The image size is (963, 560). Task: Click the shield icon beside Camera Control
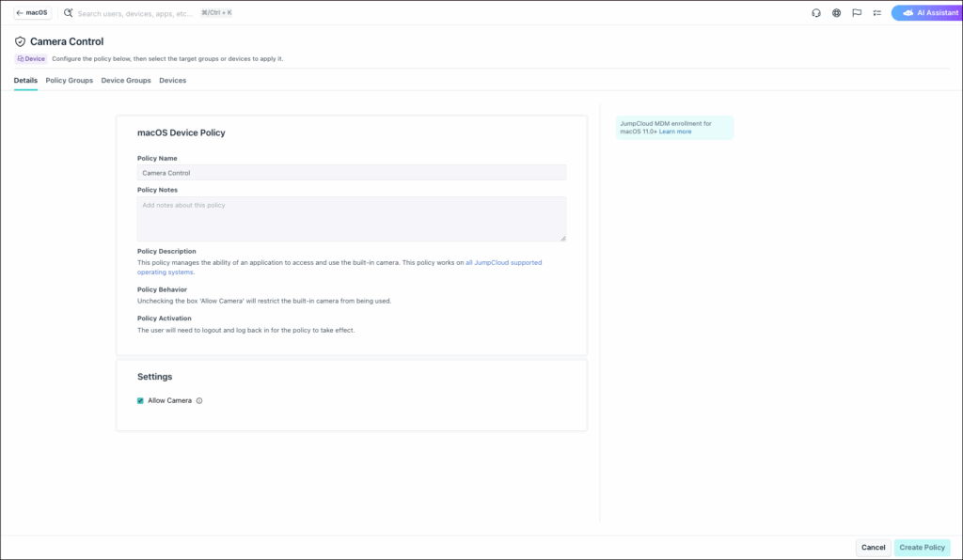click(x=21, y=41)
